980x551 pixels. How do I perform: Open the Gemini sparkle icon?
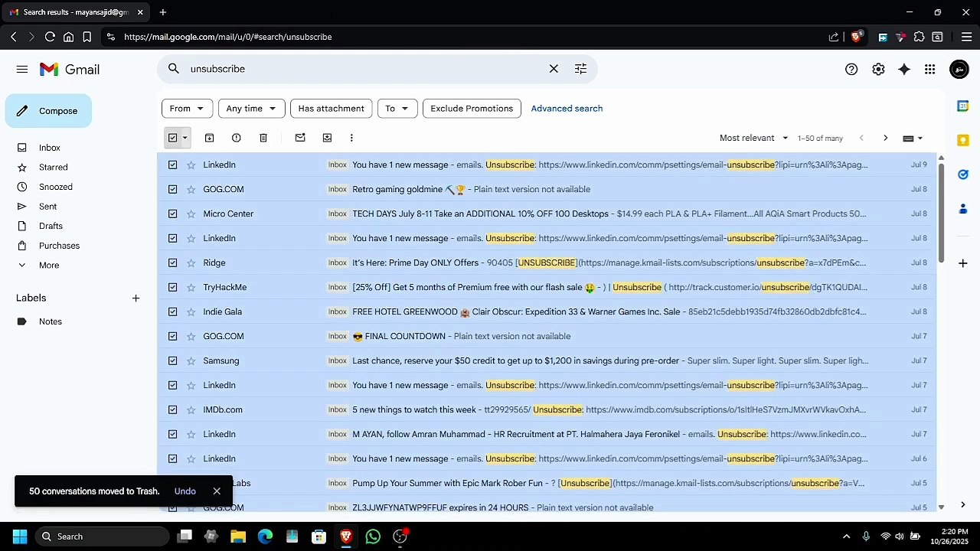click(904, 70)
